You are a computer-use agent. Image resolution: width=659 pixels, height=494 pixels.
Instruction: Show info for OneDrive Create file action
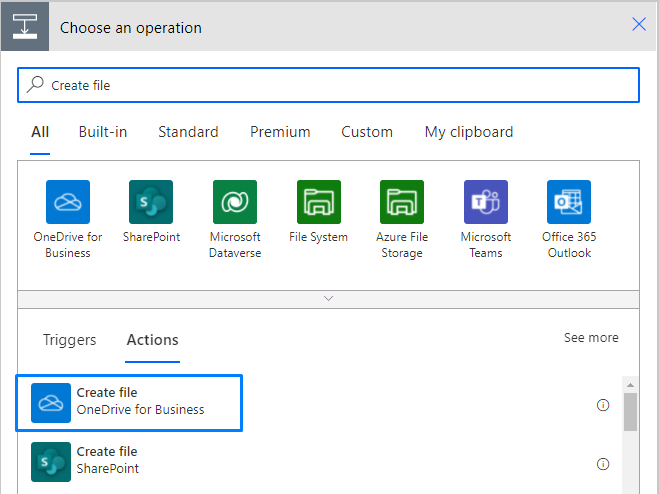[x=603, y=405]
